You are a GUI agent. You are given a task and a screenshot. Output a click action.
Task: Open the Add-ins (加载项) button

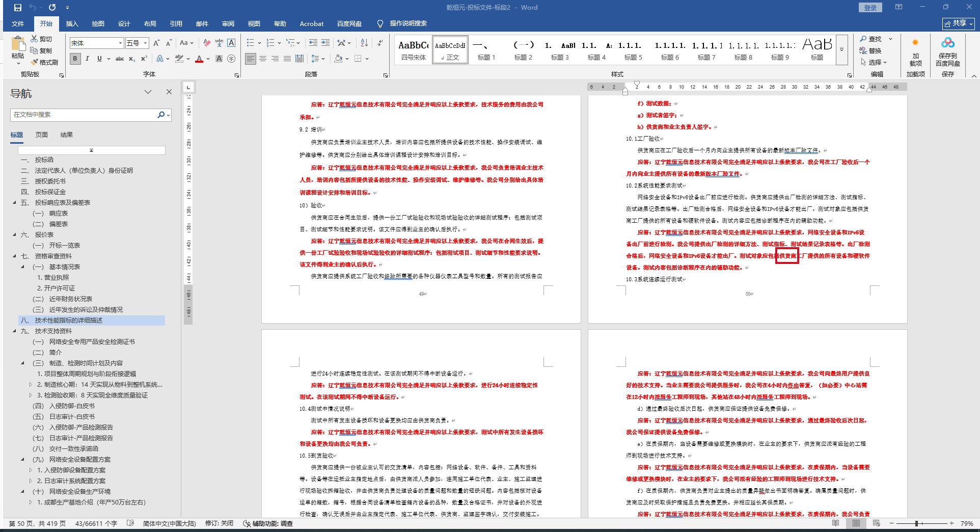click(x=915, y=52)
